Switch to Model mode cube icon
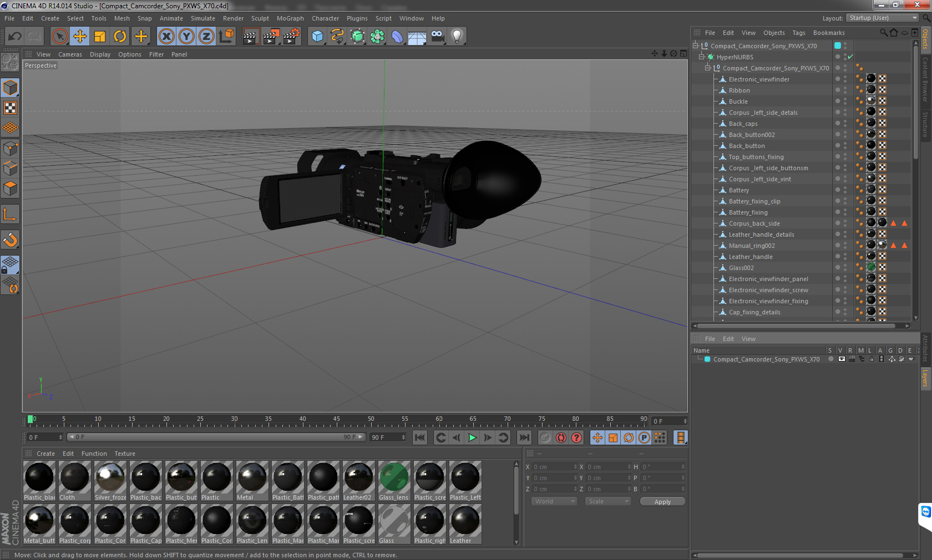 click(x=11, y=88)
